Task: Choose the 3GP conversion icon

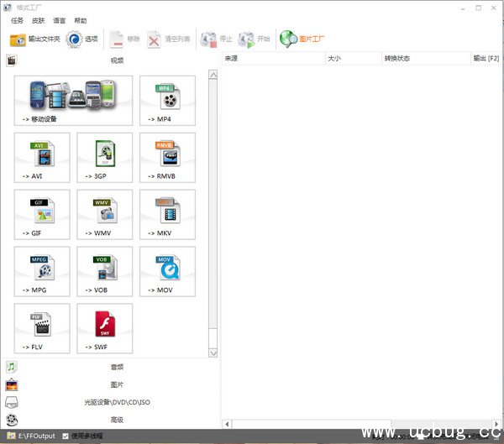Action: 104,157
